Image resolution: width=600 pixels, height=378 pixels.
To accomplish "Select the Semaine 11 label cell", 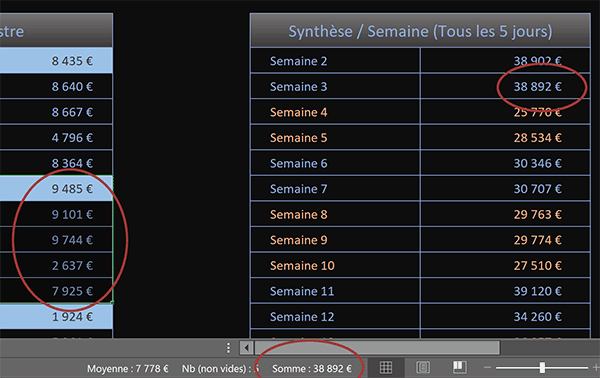I will pos(335,291).
